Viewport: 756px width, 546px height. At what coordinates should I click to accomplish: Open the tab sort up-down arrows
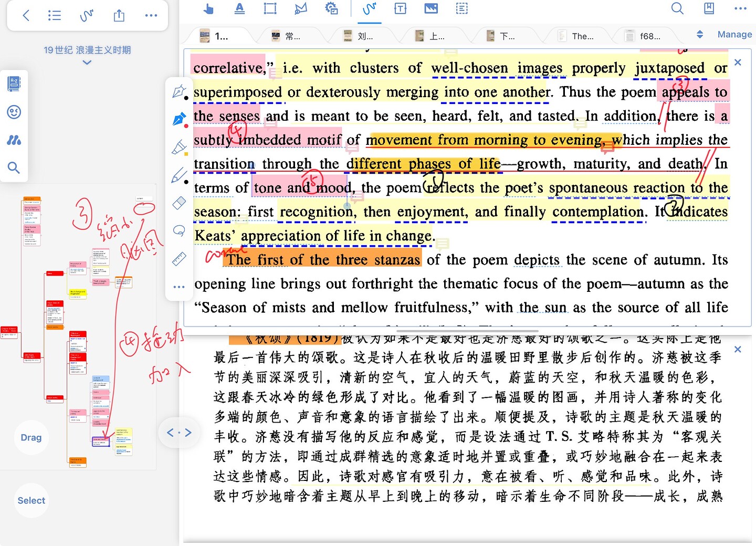point(700,34)
